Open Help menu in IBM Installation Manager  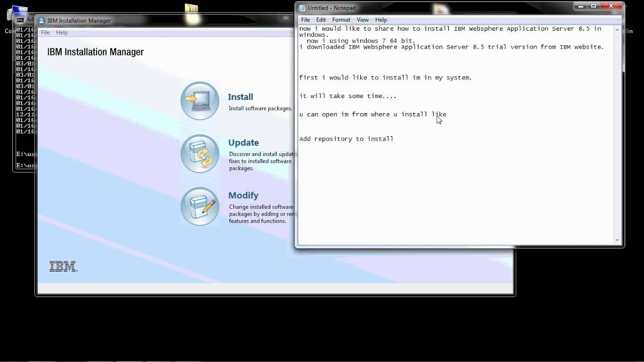point(62,32)
